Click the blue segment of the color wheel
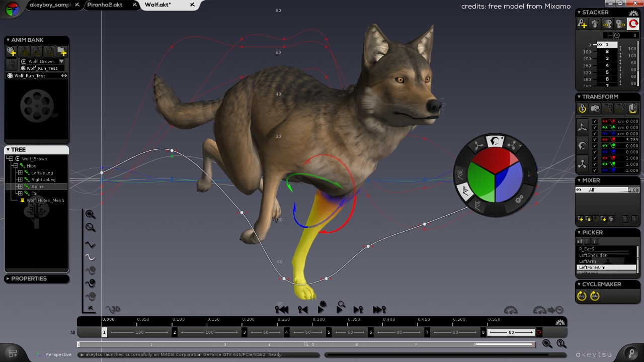Viewport: 644px width, 362px height. [508, 181]
